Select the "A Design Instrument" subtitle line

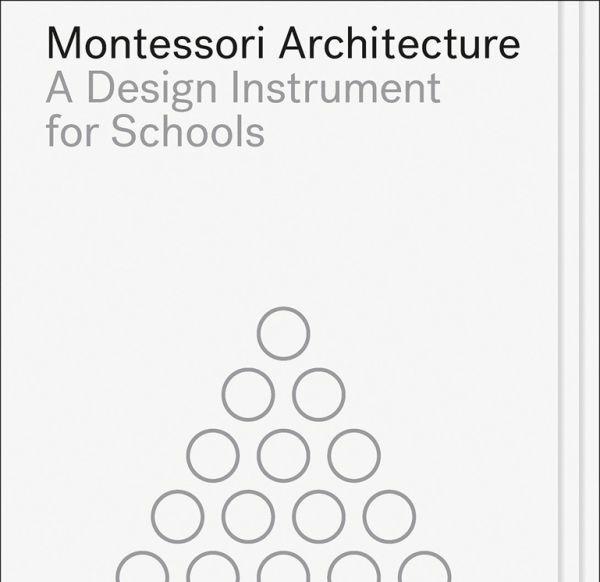243,89
